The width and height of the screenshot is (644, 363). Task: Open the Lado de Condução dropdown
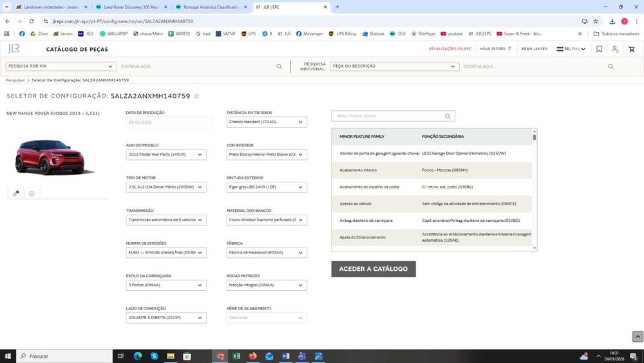click(x=166, y=318)
